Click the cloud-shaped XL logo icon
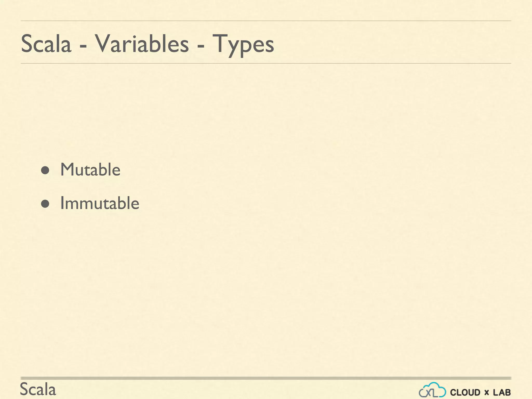Viewport: 532px width, 399px height. pos(432,390)
